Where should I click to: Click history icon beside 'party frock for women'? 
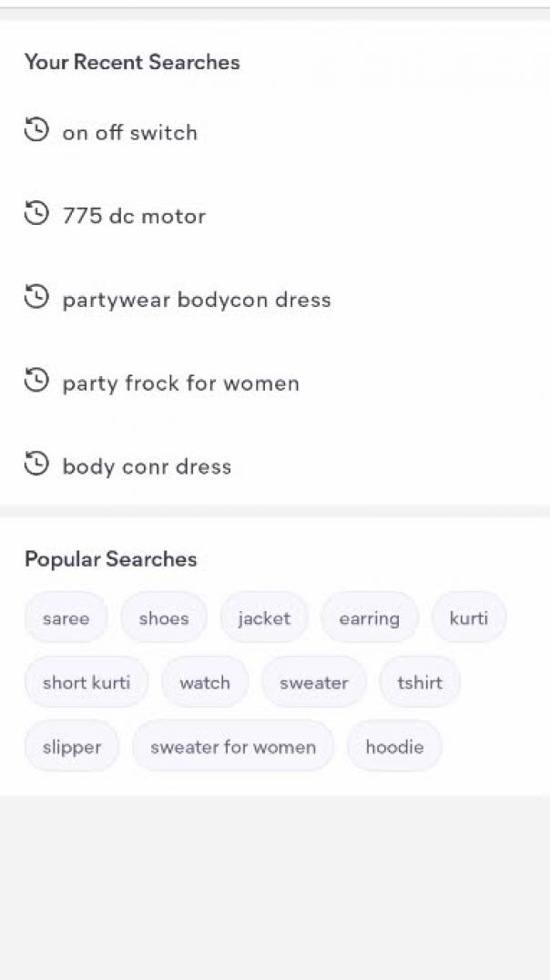(x=36, y=382)
